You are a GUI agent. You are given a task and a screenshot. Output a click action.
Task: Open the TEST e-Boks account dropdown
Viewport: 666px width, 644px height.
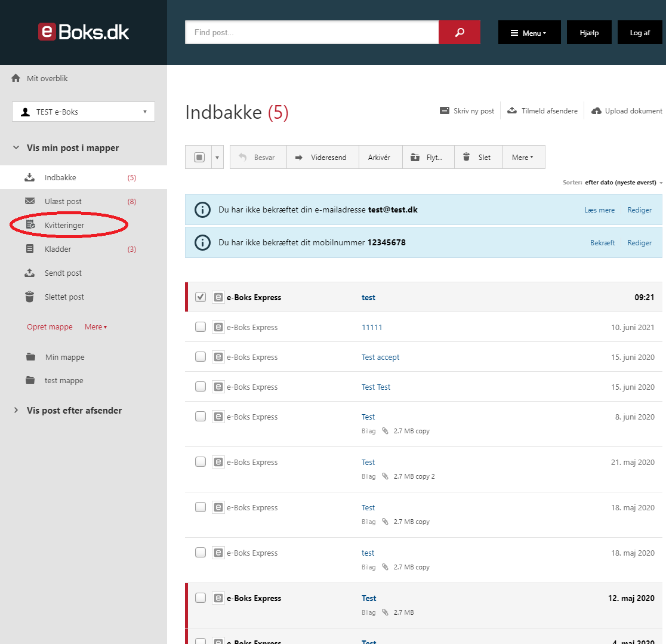[x=144, y=112]
